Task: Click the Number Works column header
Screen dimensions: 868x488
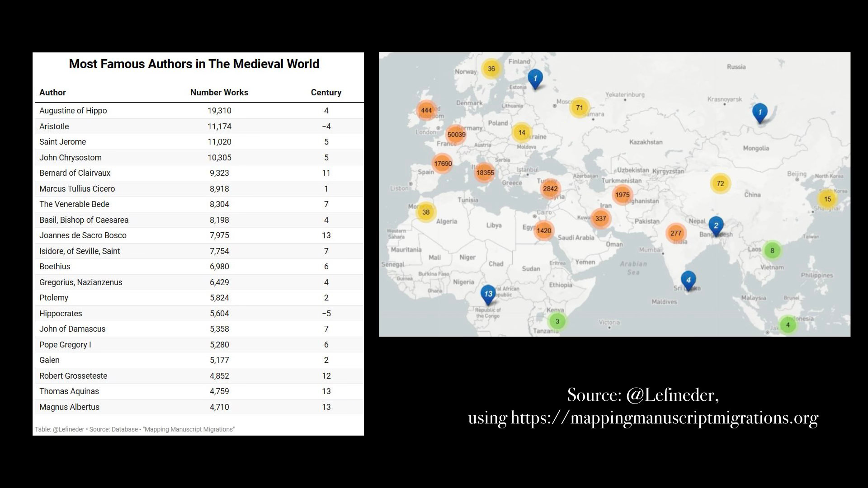Action: coord(219,92)
